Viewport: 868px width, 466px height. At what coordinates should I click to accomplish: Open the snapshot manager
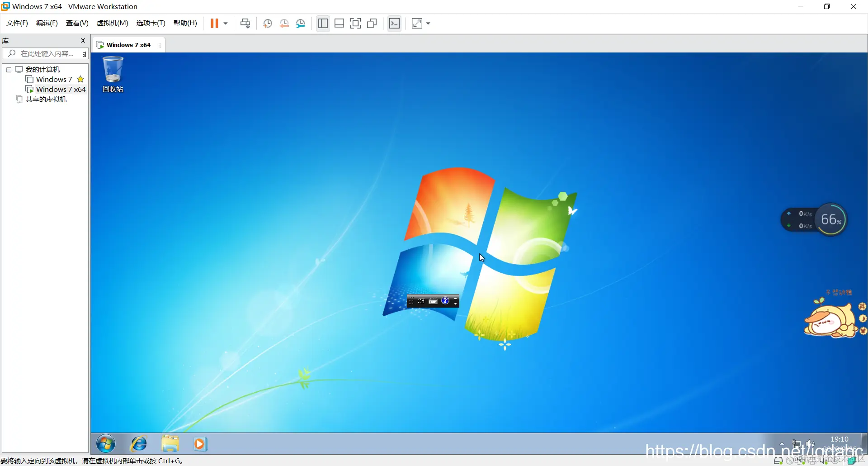coord(301,24)
